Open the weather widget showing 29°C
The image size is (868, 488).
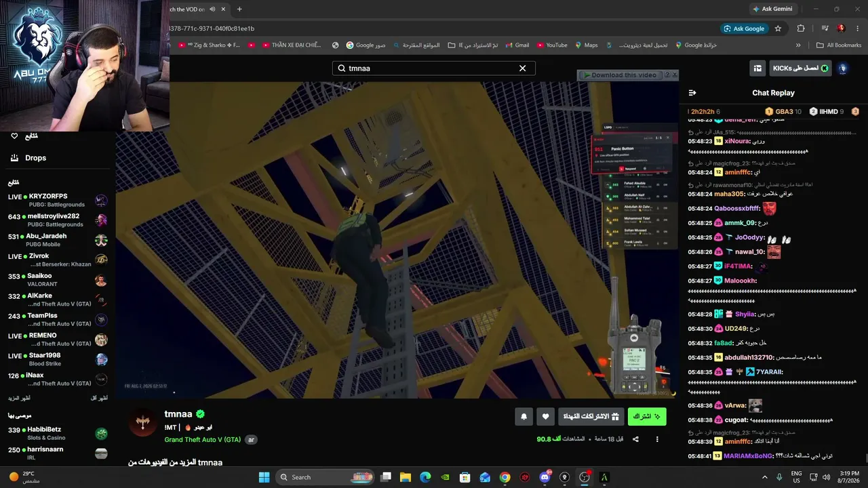coord(24,477)
